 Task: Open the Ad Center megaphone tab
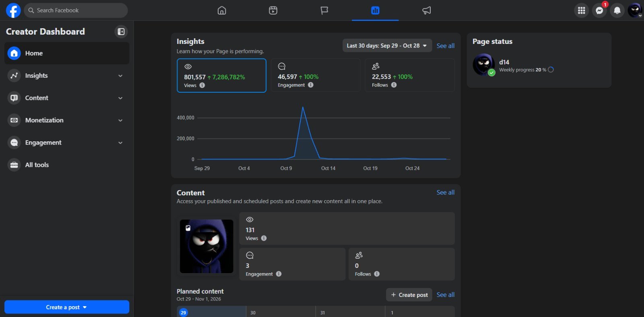[426, 10]
